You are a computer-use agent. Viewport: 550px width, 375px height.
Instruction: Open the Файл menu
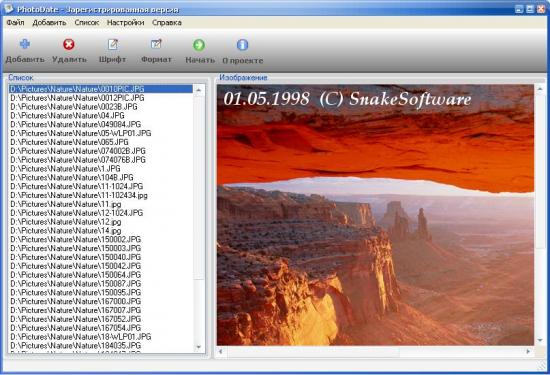coord(15,22)
